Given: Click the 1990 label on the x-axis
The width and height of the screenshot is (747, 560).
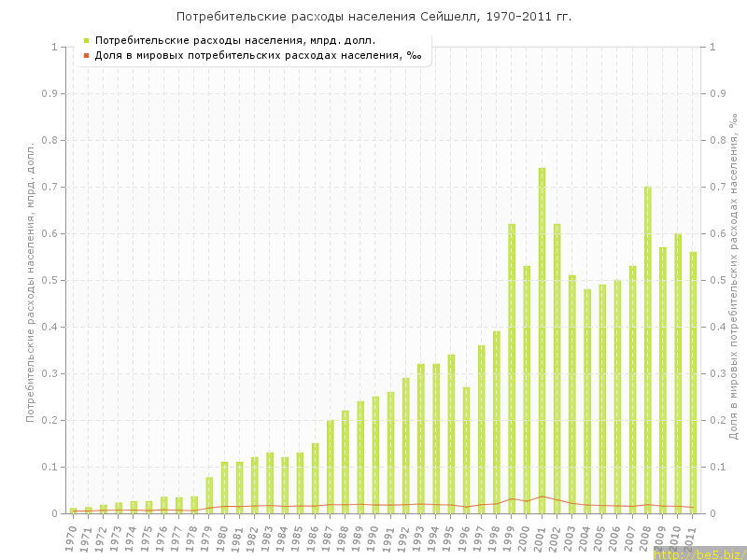Looking at the screenshot, I should click(374, 537).
